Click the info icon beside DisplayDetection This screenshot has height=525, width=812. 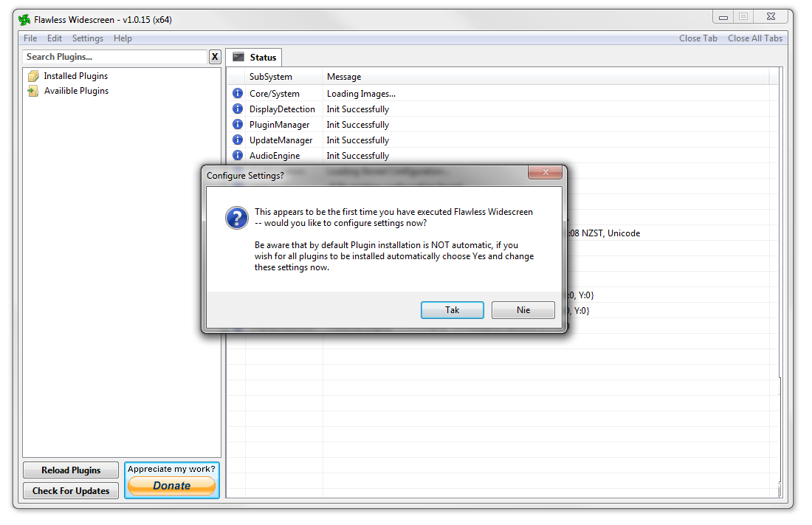tap(238, 109)
